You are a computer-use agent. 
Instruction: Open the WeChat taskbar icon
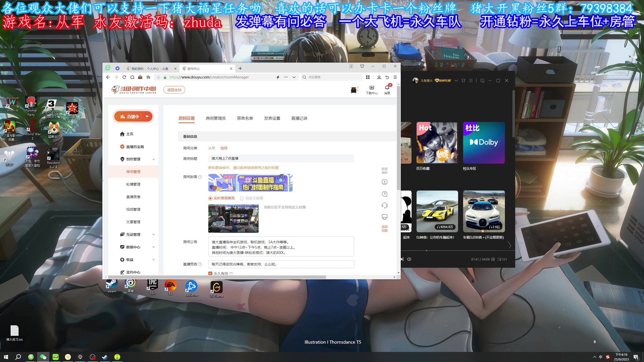click(43, 357)
